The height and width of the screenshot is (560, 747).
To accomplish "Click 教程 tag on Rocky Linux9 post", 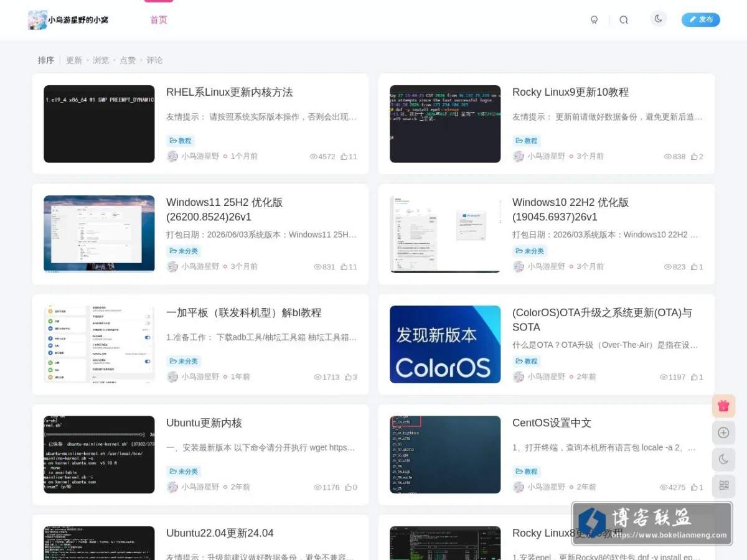I will (x=527, y=141).
